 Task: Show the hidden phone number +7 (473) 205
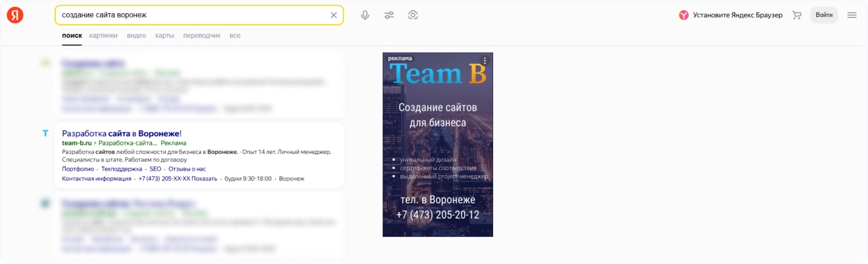[x=178, y=178]
